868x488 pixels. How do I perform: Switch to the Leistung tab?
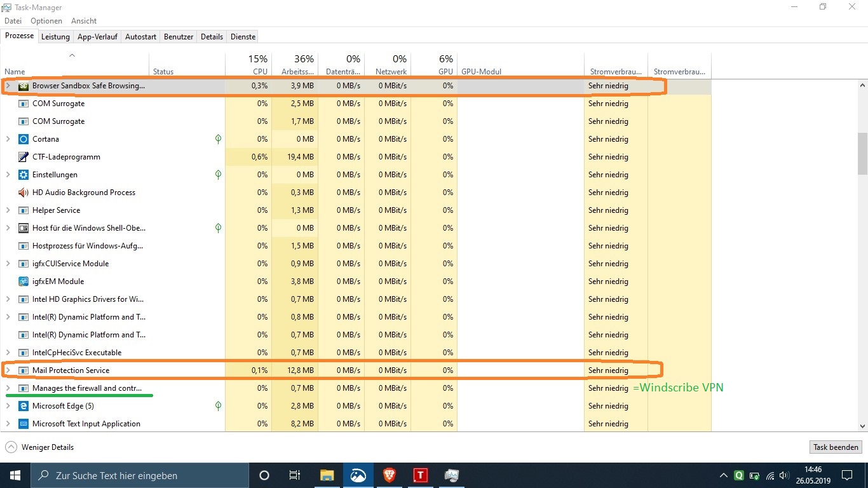[55, 37]
